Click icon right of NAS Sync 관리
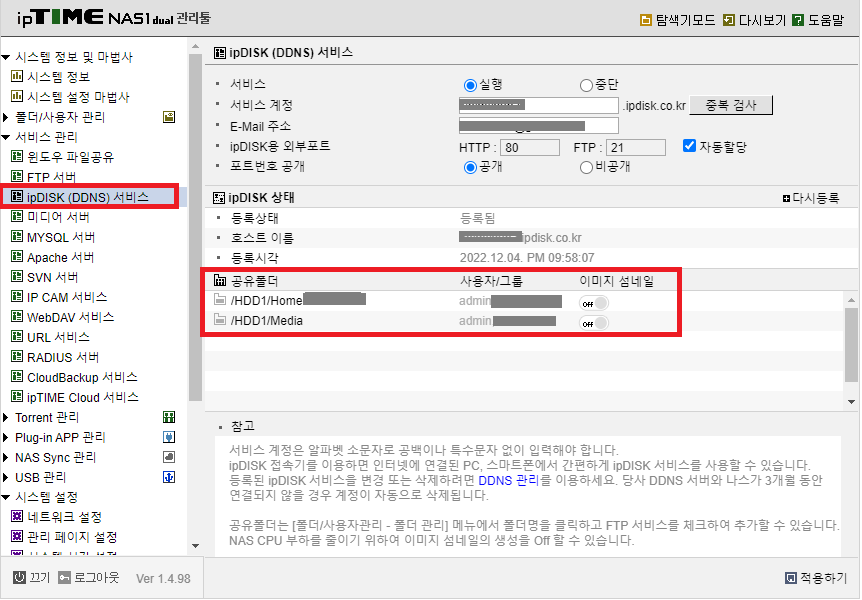 (169, 457)
